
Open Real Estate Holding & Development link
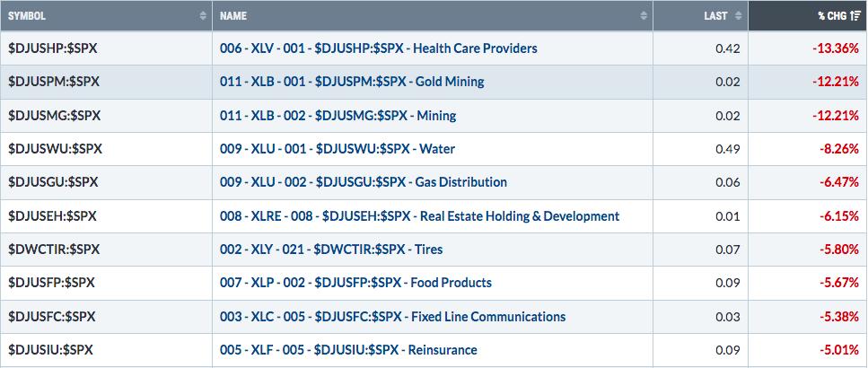[419, 215]
